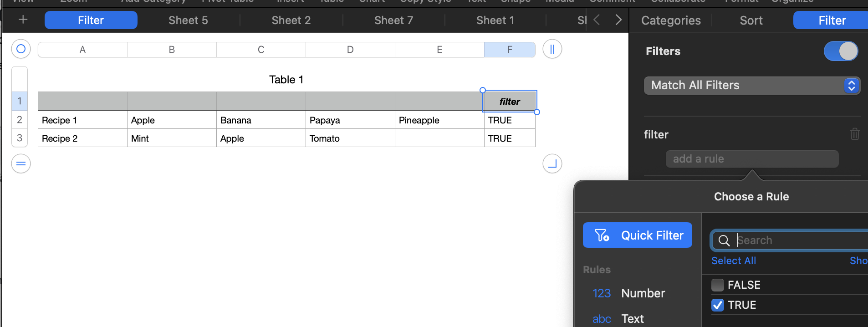The height and width of the screenshot is (327, 868).
Task: Uncheck the TRUE checkbox
Action: (718, 305)
